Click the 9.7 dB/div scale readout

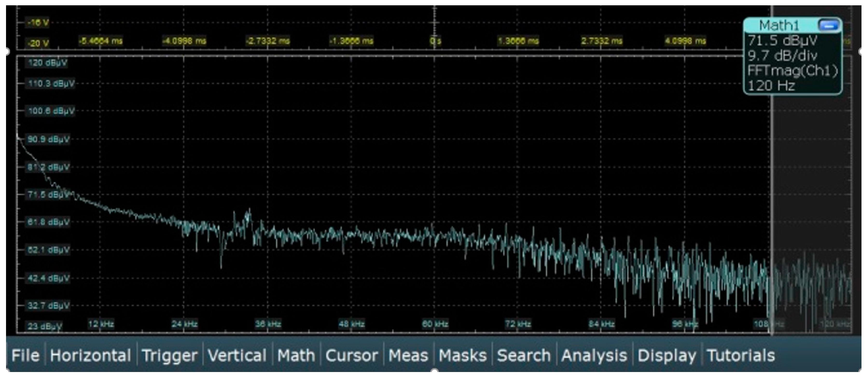click(x=782, y=55)
